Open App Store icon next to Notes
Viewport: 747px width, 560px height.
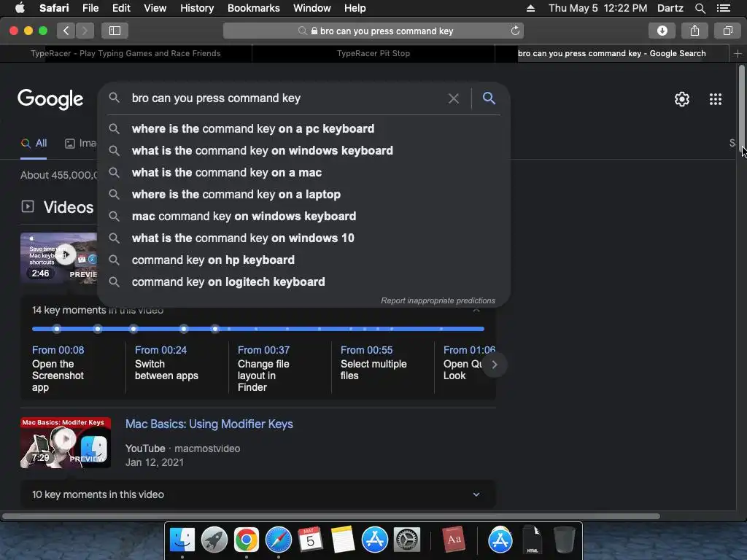click(x=375, y=540)
